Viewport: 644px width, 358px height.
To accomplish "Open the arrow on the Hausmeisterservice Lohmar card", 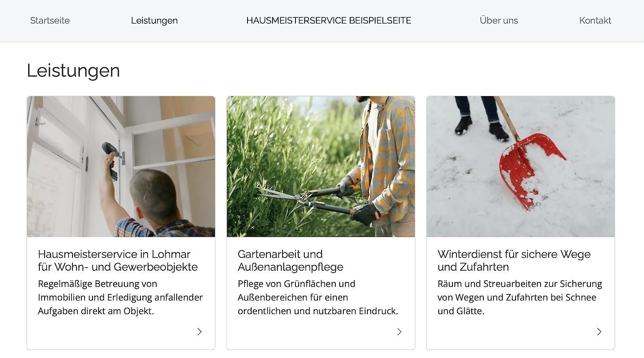I will tap(199, 332).
